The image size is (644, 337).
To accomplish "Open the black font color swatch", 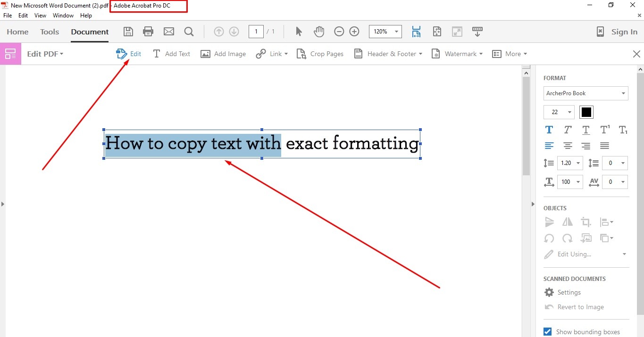I will coord(586,112).
